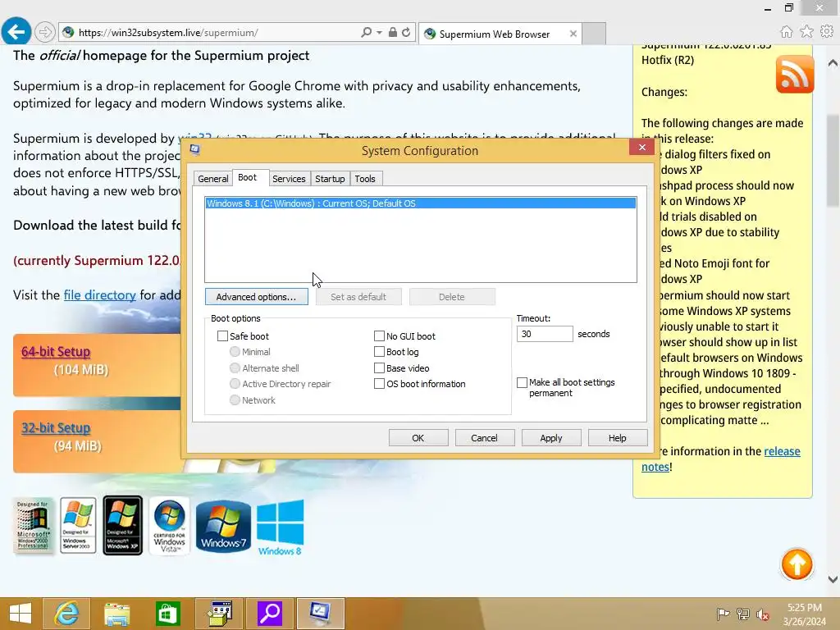Confirm the dialog with OK
This screenshot has height=630, width=840.
click(418, 438)
